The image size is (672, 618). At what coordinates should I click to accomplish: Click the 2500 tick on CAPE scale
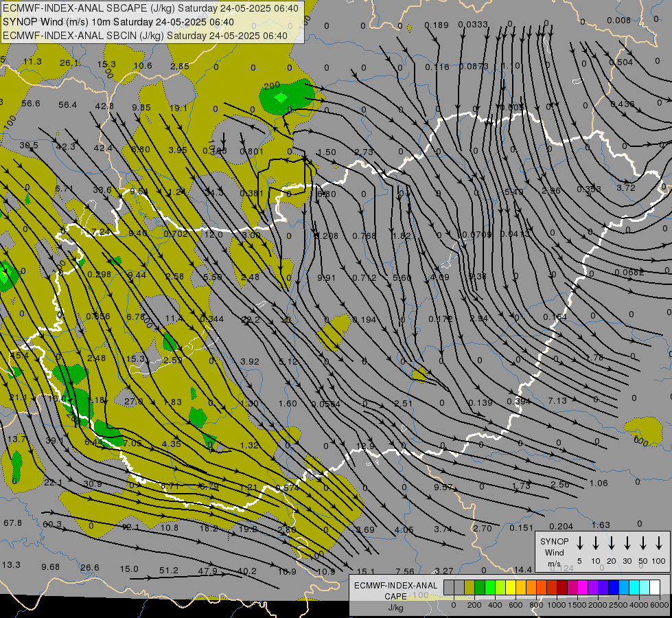point(618,605)
